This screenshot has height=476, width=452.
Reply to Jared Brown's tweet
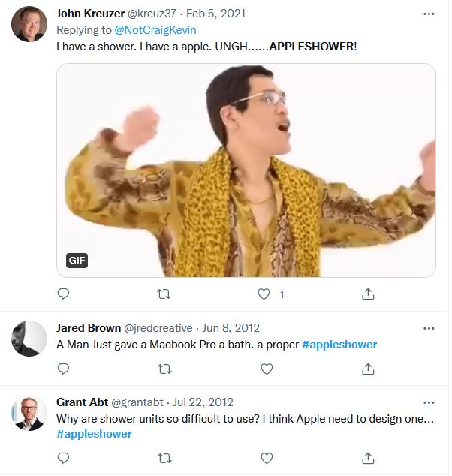coord(63,369)
